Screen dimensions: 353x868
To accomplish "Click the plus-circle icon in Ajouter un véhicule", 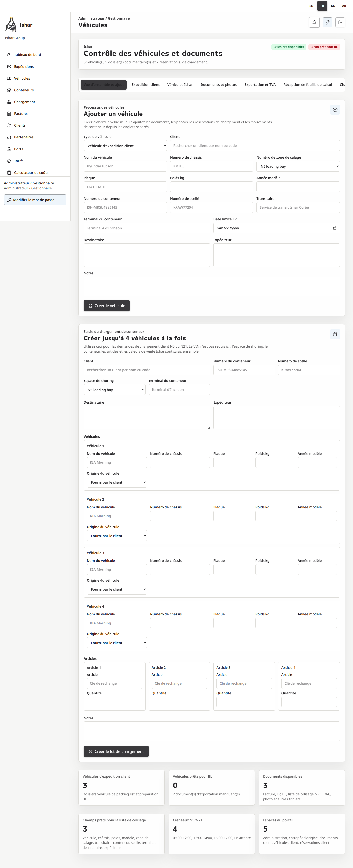I will click(335, 109).
